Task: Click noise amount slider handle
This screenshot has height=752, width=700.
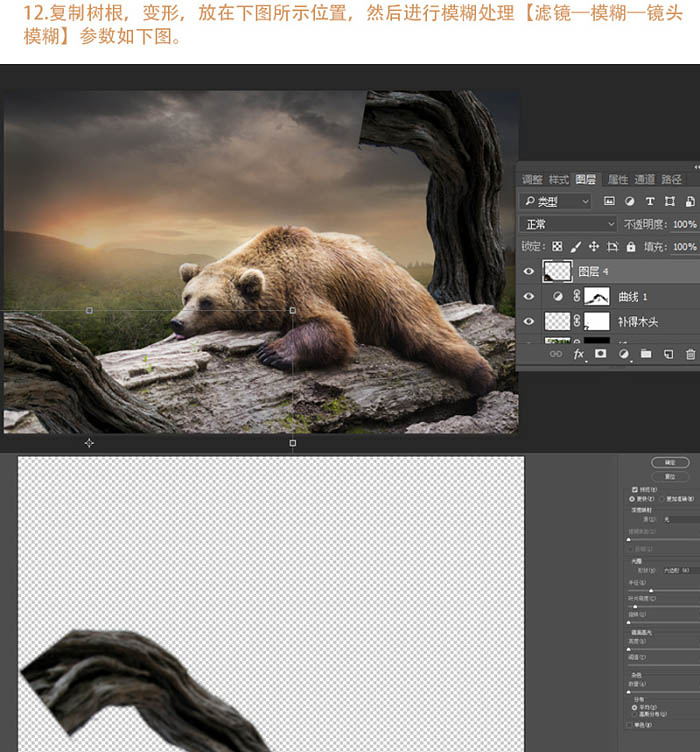Action: click(629, 692)
